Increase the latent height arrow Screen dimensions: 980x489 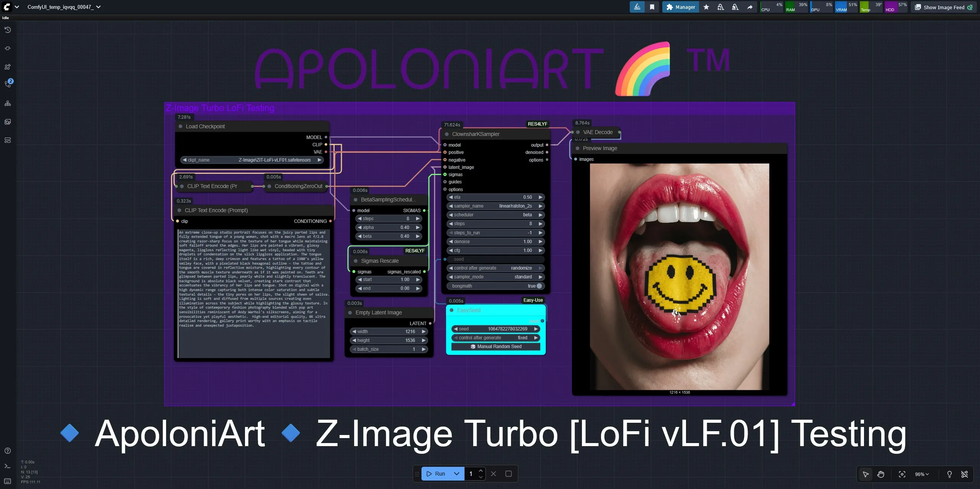point(424,340)
